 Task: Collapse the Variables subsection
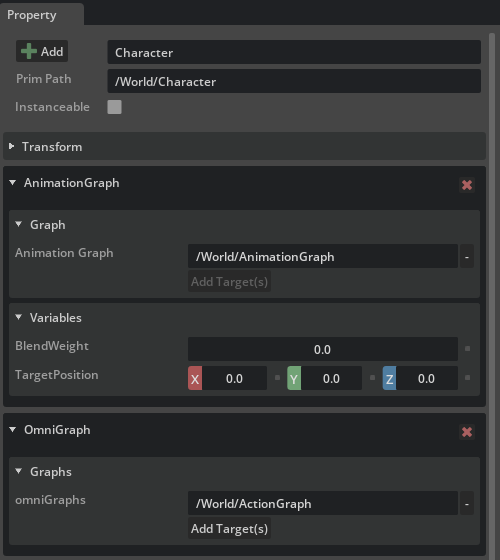tap(19, 317)
